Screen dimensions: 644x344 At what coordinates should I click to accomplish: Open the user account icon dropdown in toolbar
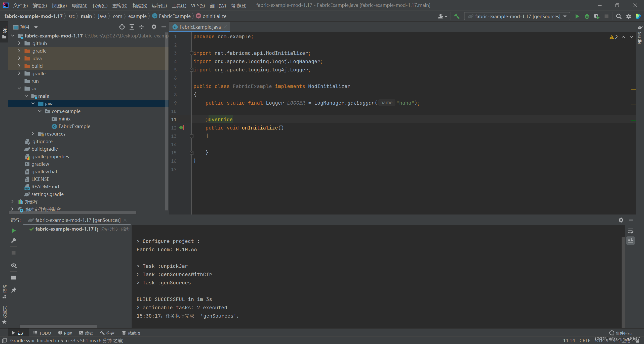[x=442, y=16]
